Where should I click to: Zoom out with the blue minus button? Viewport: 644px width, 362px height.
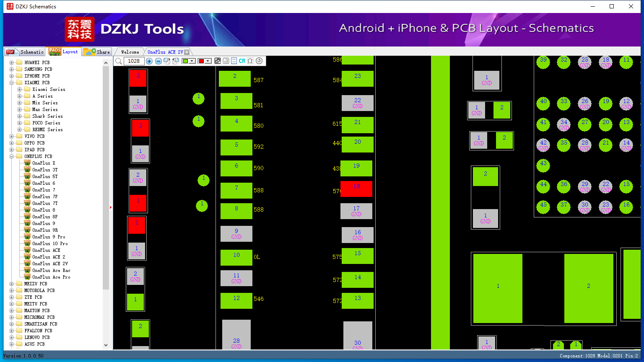pos(158,61)
